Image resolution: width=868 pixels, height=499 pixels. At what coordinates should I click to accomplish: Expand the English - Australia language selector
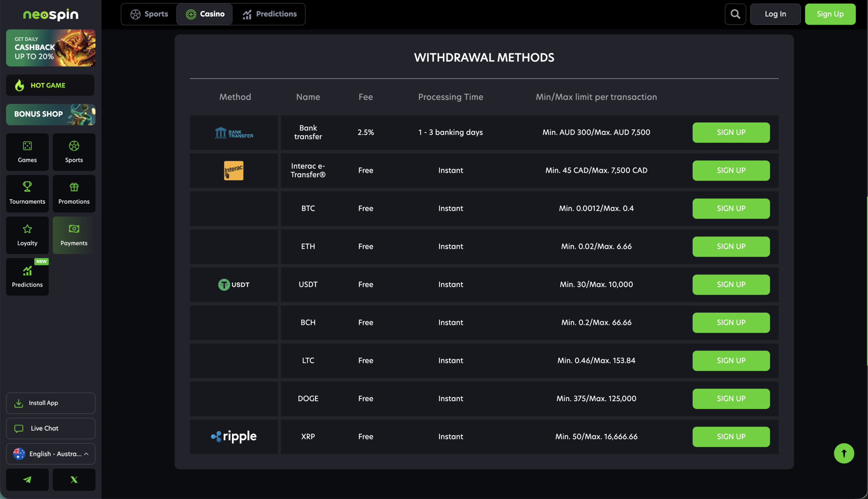[x=51, y=454]
